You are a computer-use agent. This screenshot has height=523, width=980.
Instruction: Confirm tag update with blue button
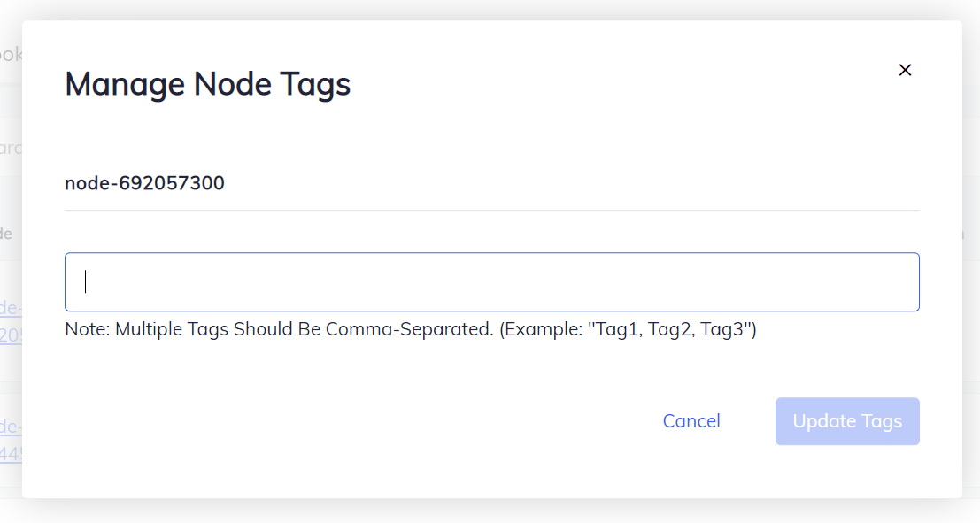847,421
